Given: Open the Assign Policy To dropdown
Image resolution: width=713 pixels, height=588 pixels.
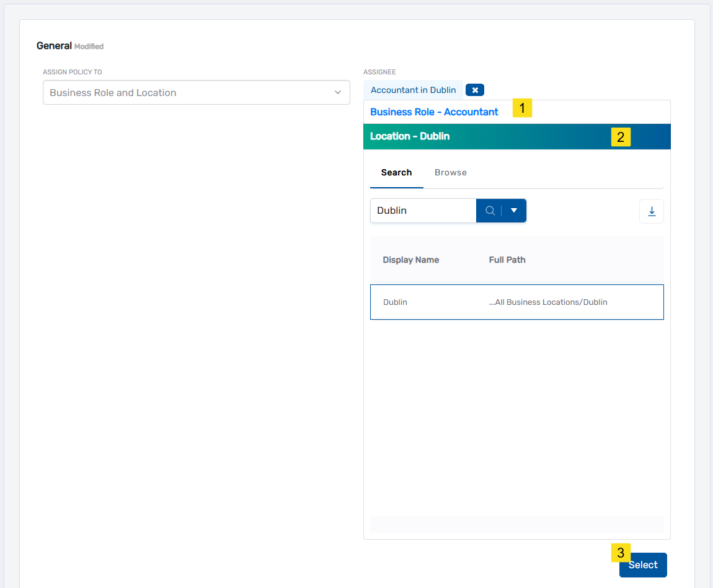Looking at the screenshot, I should (x=196, y=92).
